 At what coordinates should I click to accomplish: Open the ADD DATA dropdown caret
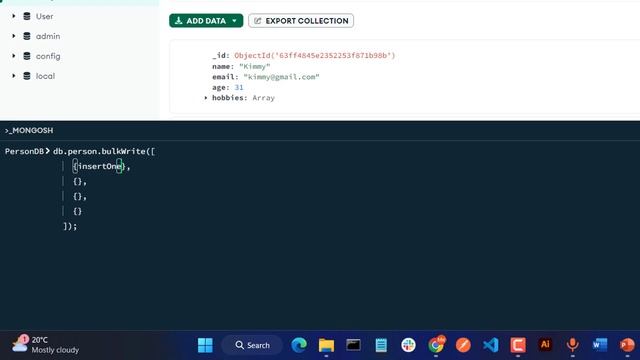pyautogui.click(x=234, y=21)
